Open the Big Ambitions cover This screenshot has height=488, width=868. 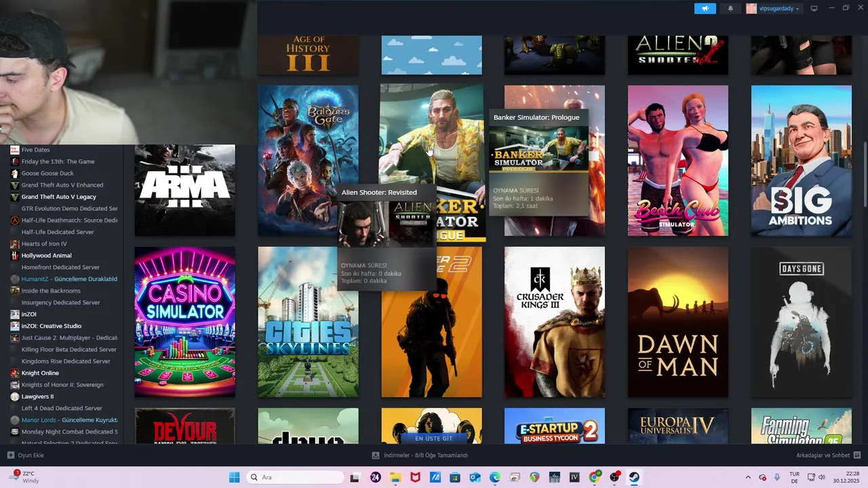click(802, 161)
